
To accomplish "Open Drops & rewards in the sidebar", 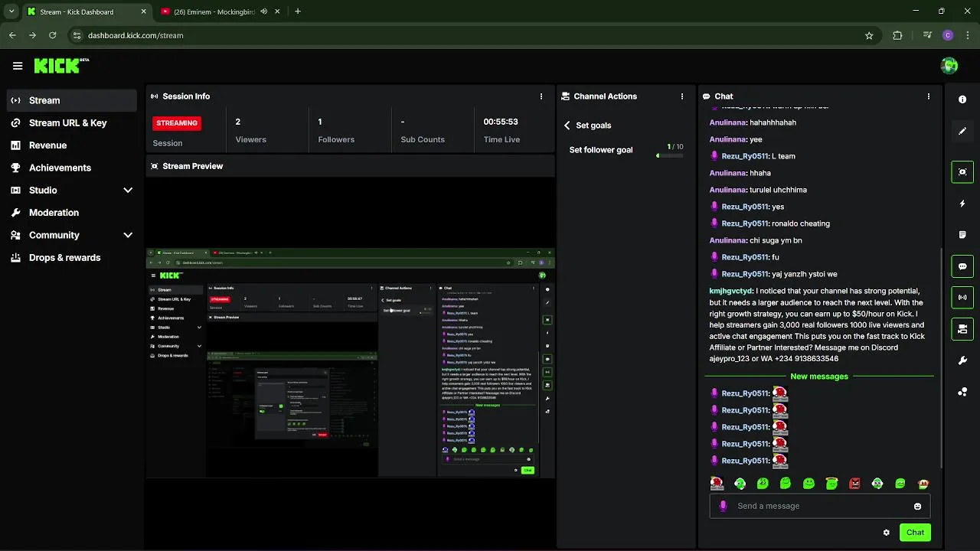I will (x=73, y=258).
